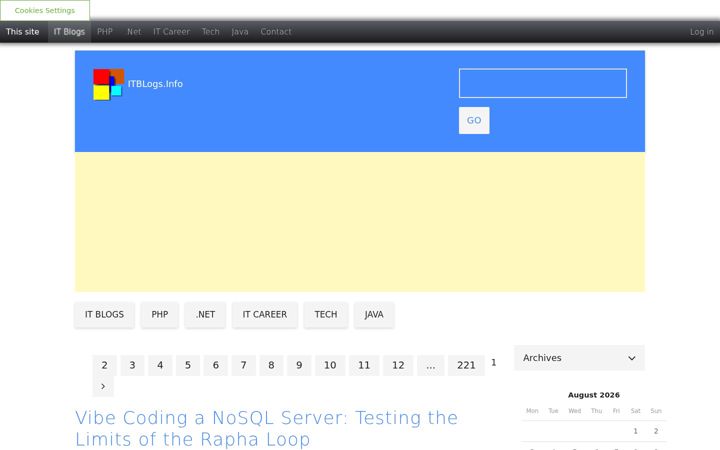Image resolution: width=720 pixels, height=450 pixels.
Task: Click the ITBLogs.Info colored squares logo
Action: pos(108,84)
